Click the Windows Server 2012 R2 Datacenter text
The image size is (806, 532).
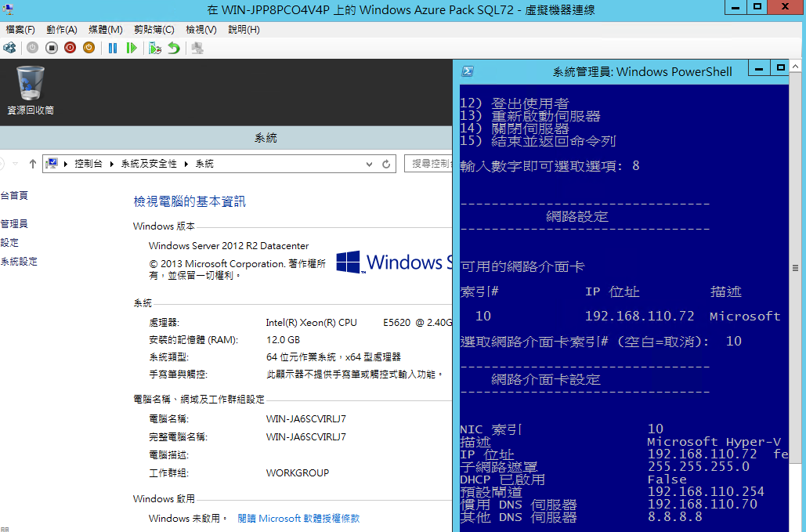[x=229, y=246]
